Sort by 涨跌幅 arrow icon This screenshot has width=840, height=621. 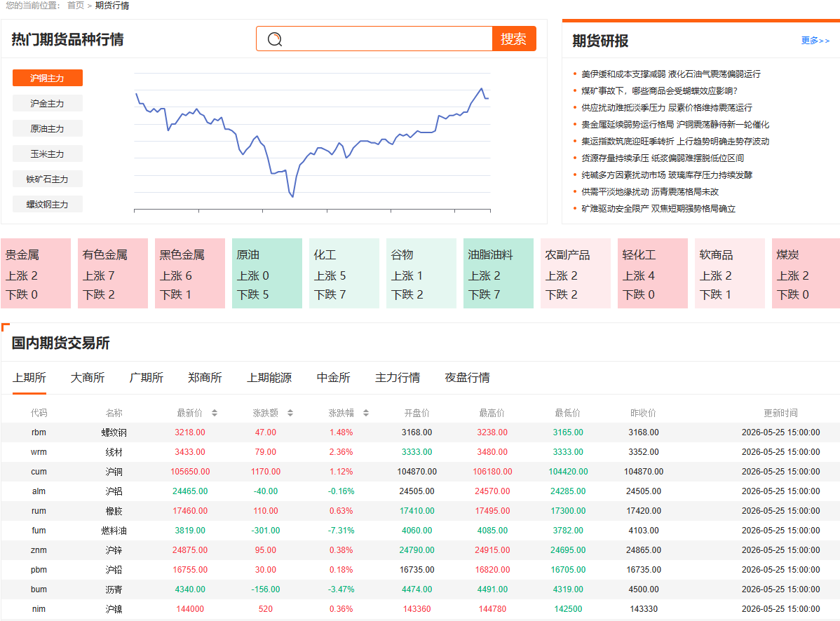pos(366,413)
